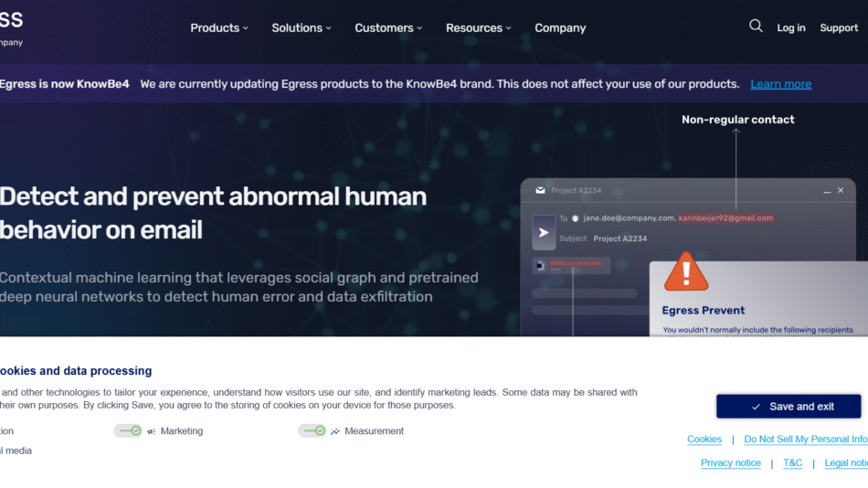This screenshot has width=868, height=488.
Task: Click the send arrow icon in email mockup
Action: pos(544,232)
